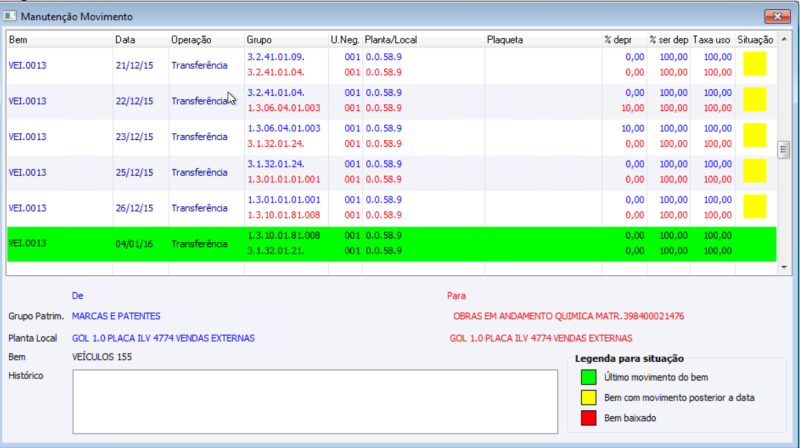Image resolution: width=800 pixels, height=448 pixels.
Task: Click the Situação column header
Action: (x=756, y=40)
